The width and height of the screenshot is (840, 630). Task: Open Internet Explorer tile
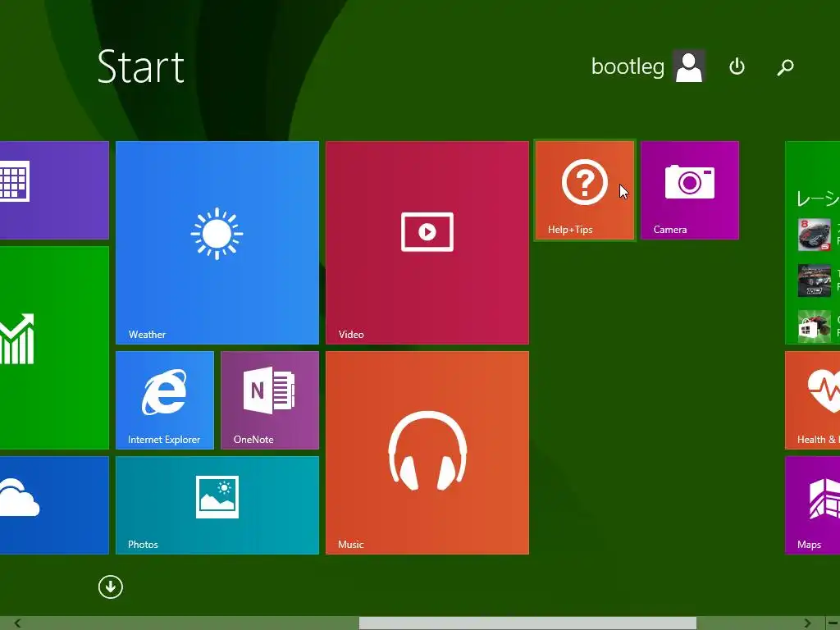[x=164, y=400]
